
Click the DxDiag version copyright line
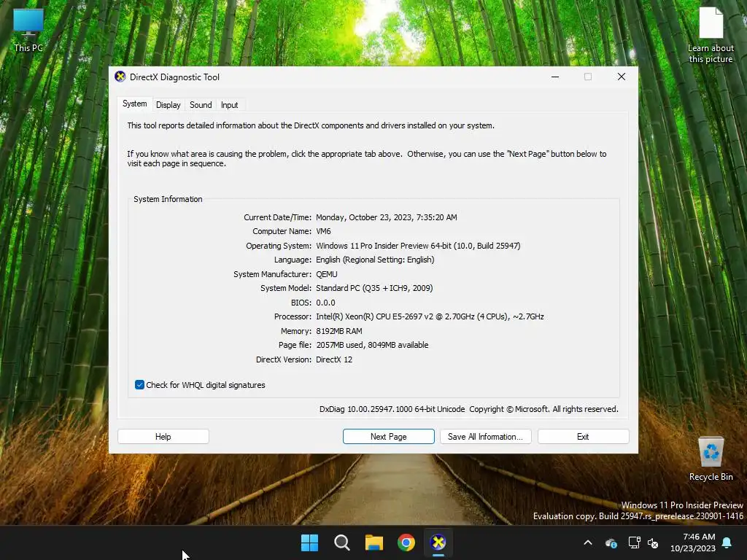469,409
